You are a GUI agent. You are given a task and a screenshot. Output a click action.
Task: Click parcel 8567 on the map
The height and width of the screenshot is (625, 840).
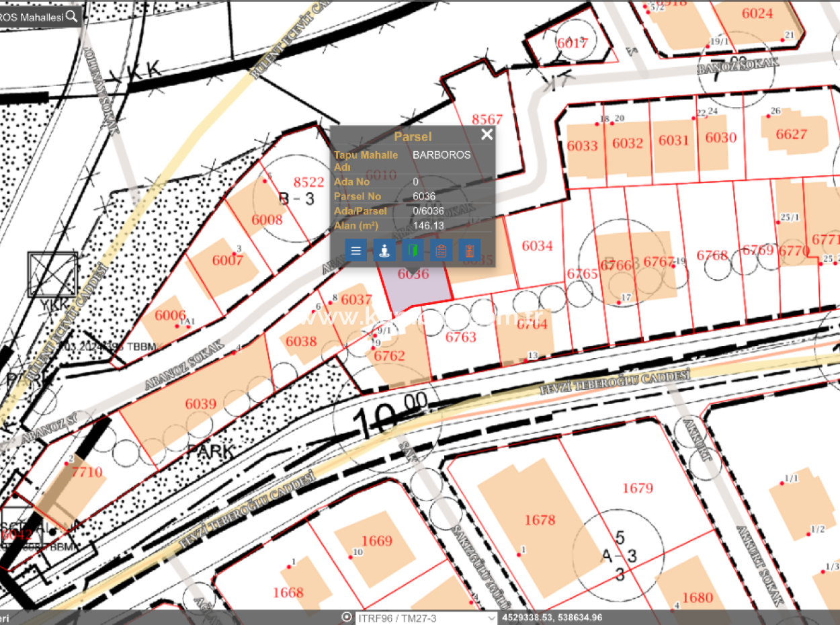point(487,120)
